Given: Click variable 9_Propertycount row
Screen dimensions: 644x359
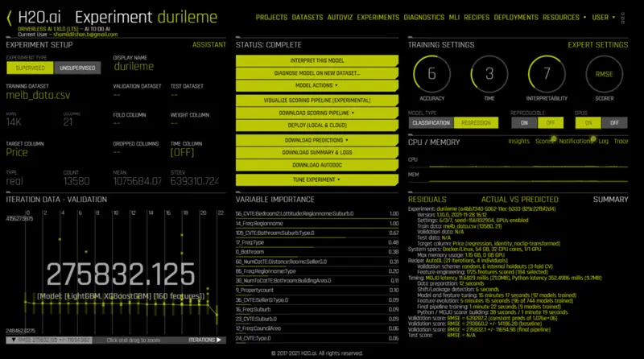Looking at the screenshot, I should pos(317,291).
